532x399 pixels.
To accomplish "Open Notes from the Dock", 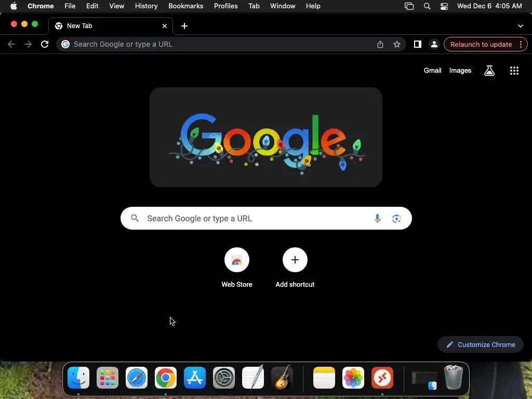I will pyautogui.click(x=324, y=378).
